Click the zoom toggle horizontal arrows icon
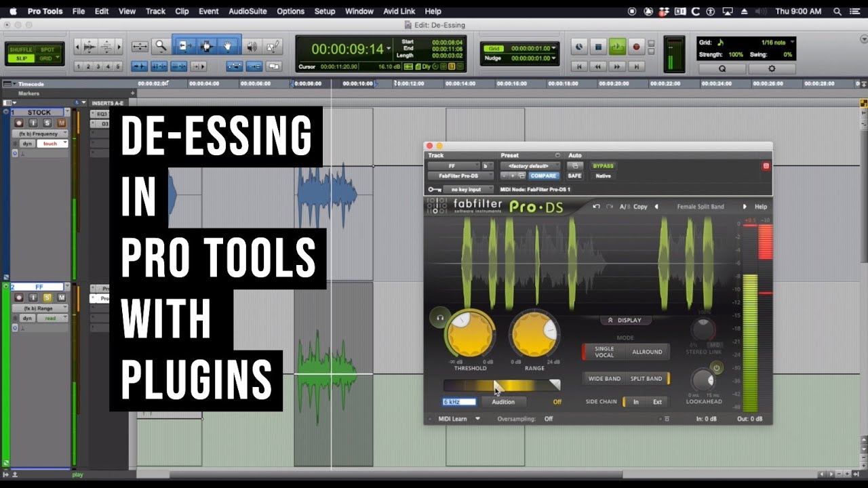Viewport: 868px width, 488px height. tap(140, 46)
